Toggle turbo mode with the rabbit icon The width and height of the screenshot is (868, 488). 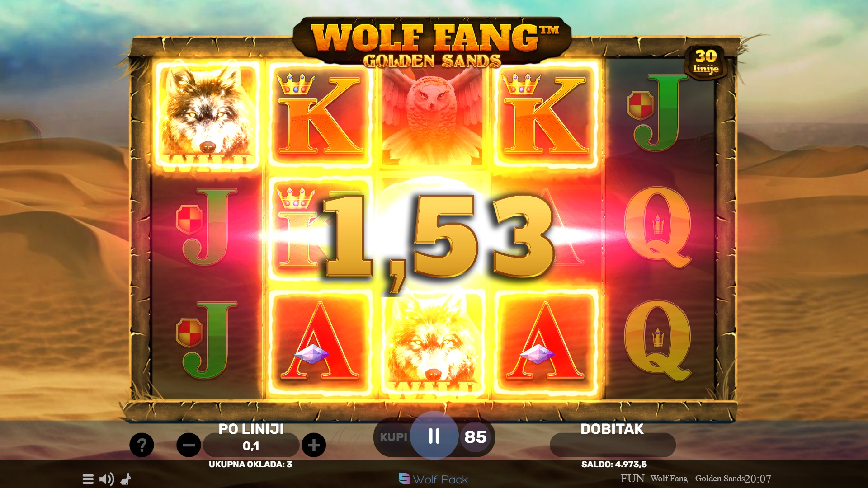tap(126, 479)
